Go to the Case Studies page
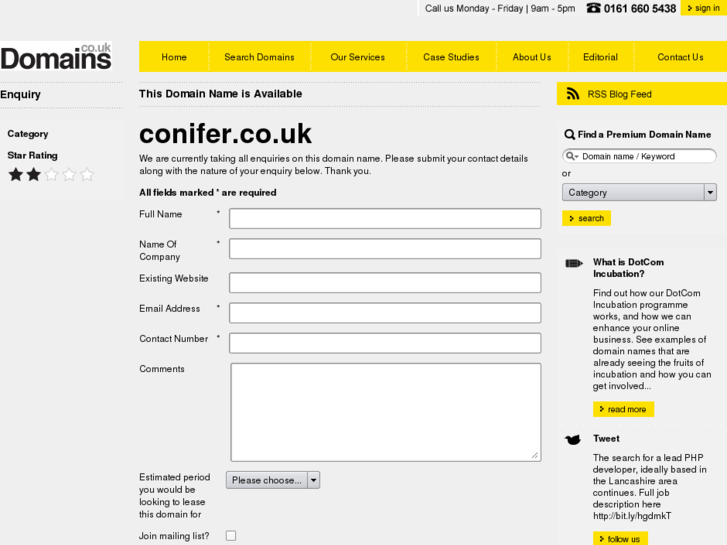 click(x=451, y=57)
